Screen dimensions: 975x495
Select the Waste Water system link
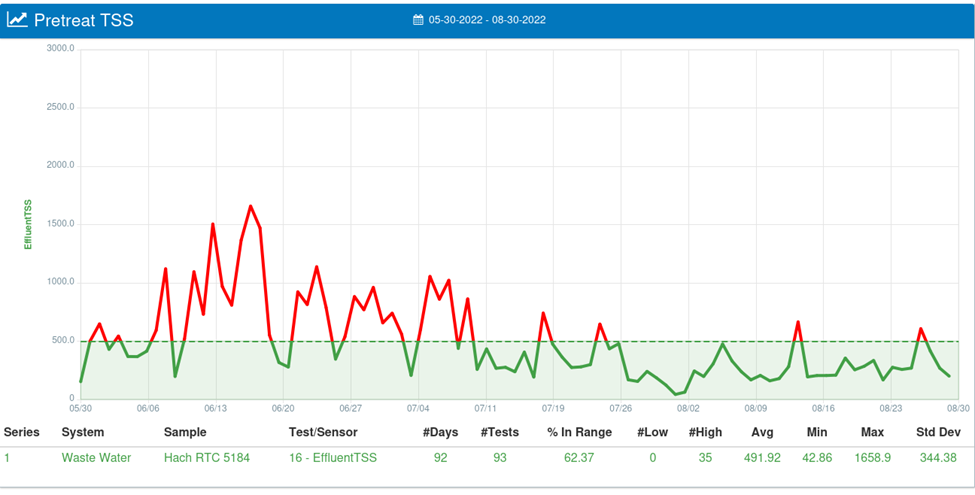point(98,457)
